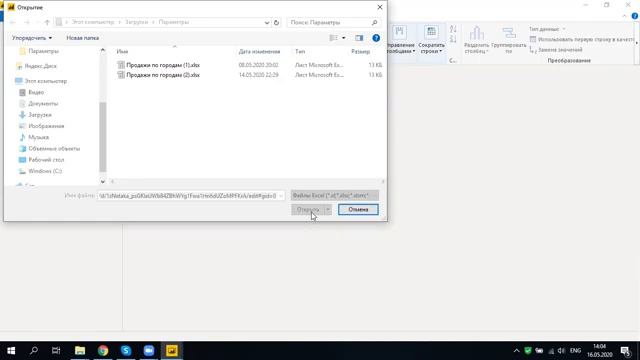The height and width of the screenshot is (360, 640).
Task: Sort files by Размер column
Action: pos(360,51)
